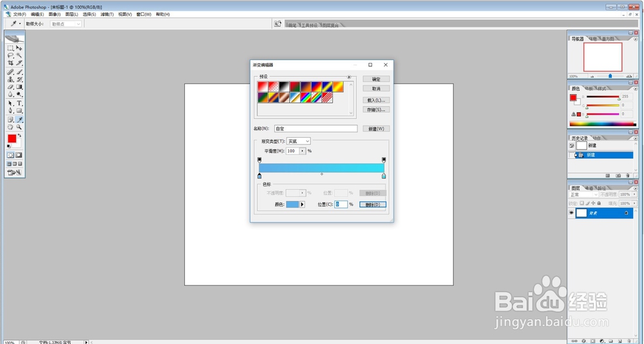
Task: Select the Move tool
Action: click(19, 48)
